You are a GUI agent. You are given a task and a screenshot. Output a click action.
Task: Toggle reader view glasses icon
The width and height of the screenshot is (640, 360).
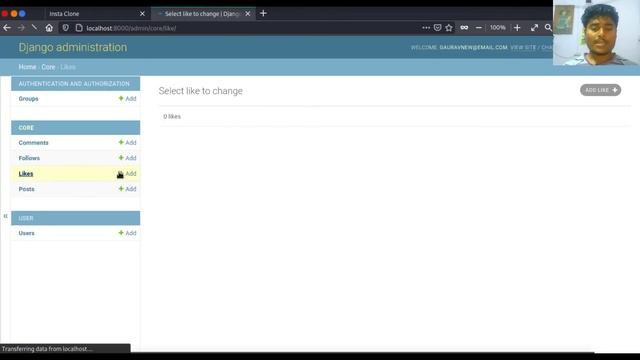coord(464,28)
